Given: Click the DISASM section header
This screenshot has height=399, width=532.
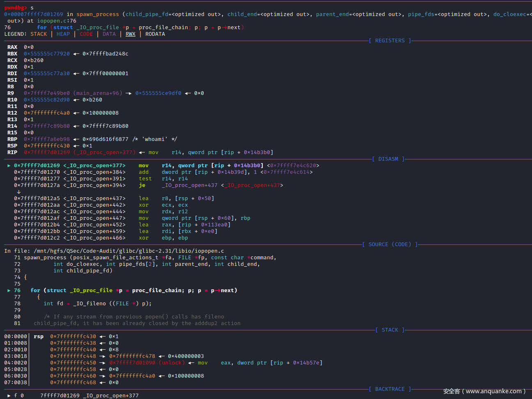Looking at the screenshot, I should (x=388, y=159).
